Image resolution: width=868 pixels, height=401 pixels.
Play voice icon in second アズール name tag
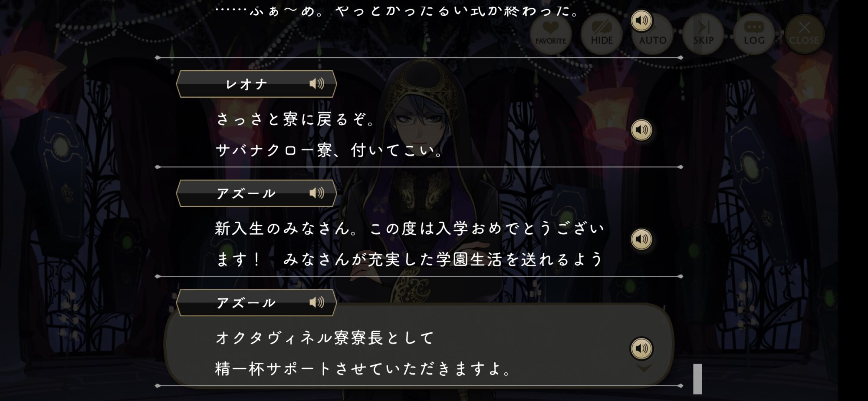pyautogui.click(x=317, y=302)
